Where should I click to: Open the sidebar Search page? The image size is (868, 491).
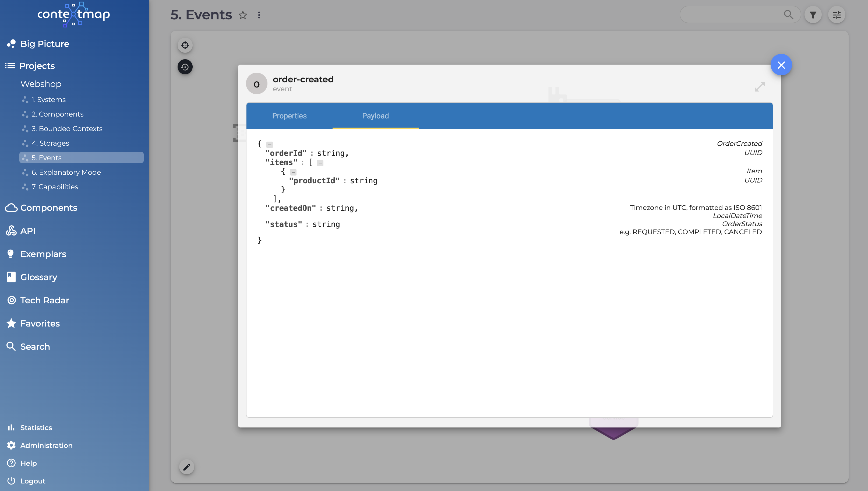coord(35,346)
